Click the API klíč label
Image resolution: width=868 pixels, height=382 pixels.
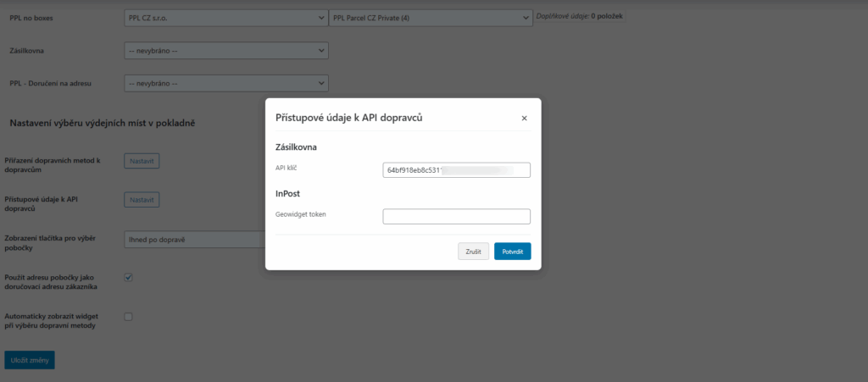click(x=287, y=168)
